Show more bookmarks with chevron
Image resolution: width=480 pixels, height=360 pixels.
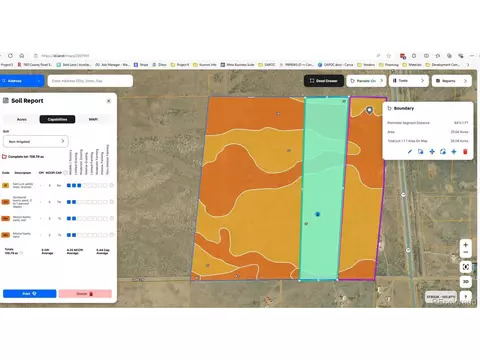[x=468, y=65]
